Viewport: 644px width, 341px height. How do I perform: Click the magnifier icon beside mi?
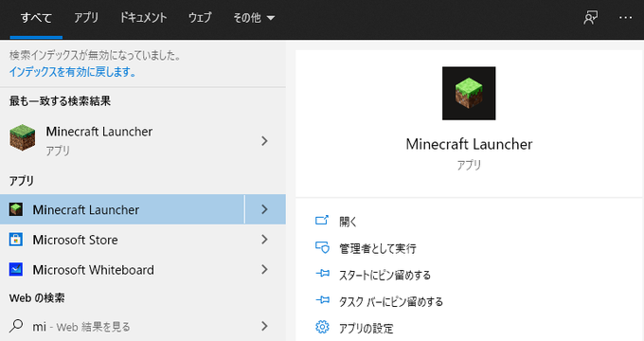tap(16, 326)
